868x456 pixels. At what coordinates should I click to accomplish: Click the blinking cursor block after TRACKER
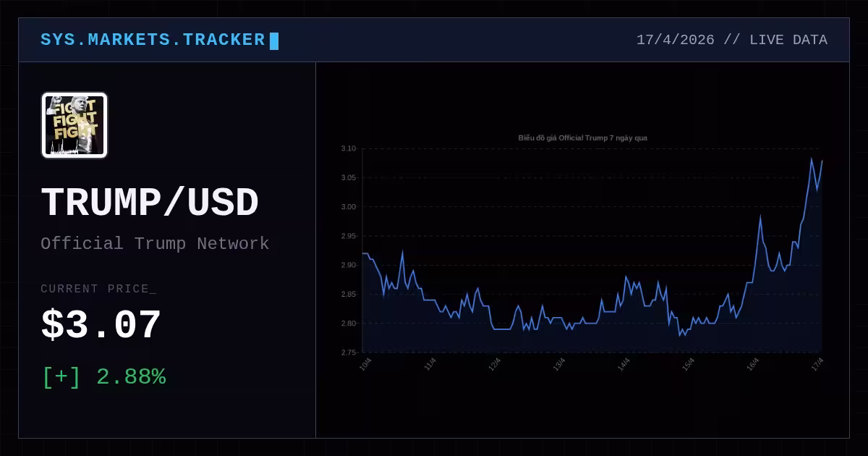(x=274, y=41)
